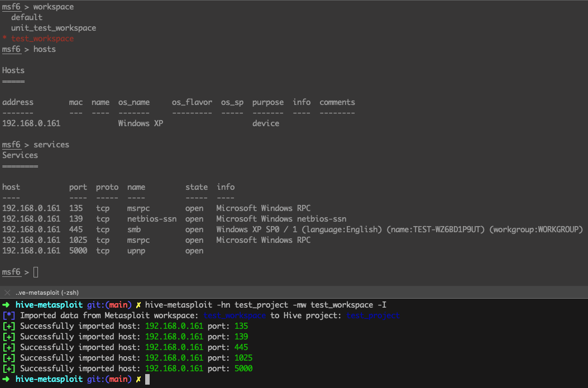Screen dimensions: 588x388
Task: Click 192.168.0.161 in the Hosts table
Action: coord(31,123)
